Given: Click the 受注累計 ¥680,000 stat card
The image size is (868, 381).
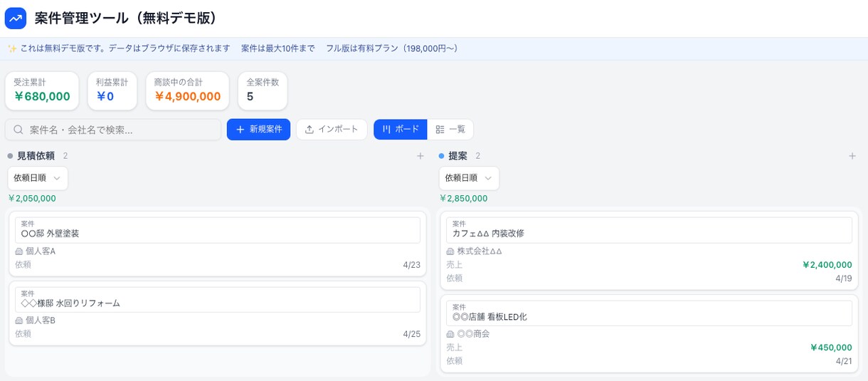Looking at the screenshot, I should click(42, 91).
